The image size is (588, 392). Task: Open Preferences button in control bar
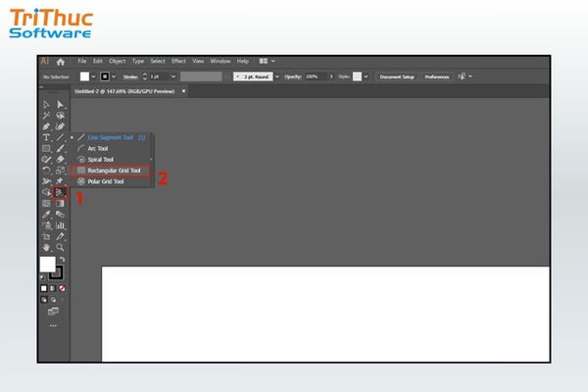[x=437, y=76]
